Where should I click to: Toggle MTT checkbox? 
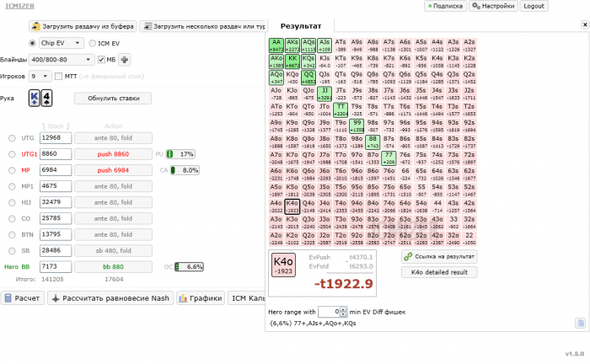pos(58,77)
